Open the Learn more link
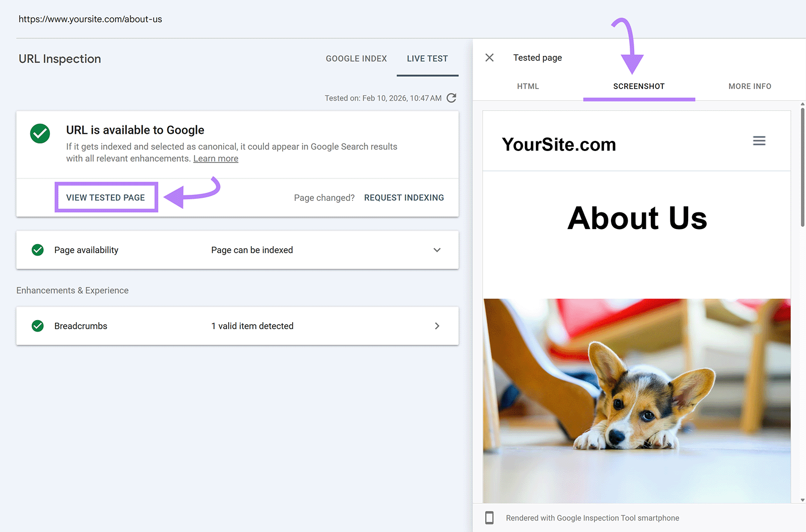Viewport: 806px width, 532px height. click(x=216, y=158)
